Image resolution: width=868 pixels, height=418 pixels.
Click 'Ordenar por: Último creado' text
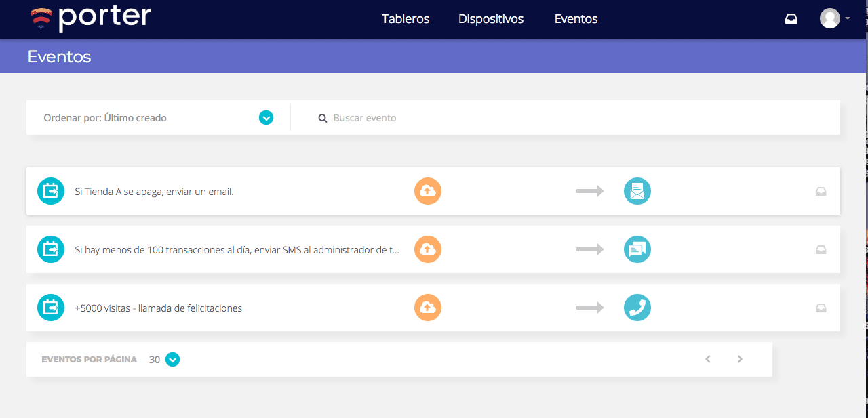pyautogui.click(x=105, y=118)
